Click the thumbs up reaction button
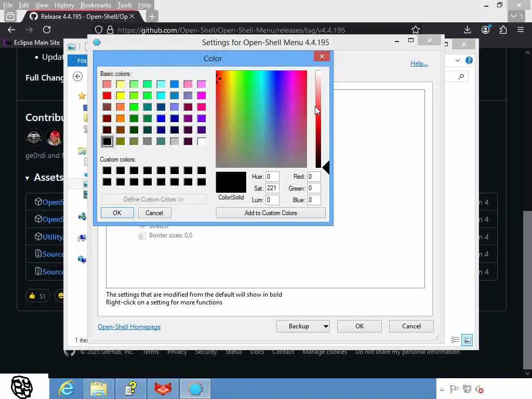Screen dimensions: 532x399 point(37,296)
